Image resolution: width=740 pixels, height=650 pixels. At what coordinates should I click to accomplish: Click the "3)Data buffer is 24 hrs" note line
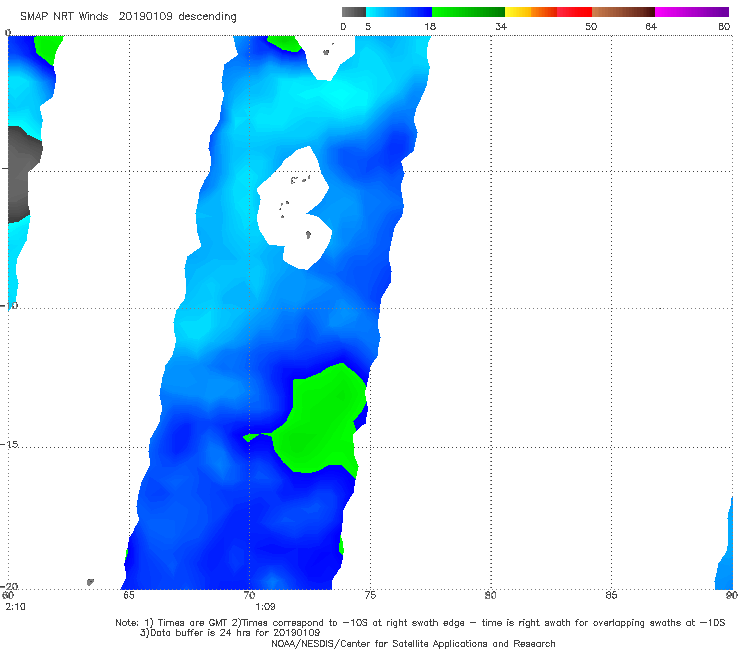[230, 633]
